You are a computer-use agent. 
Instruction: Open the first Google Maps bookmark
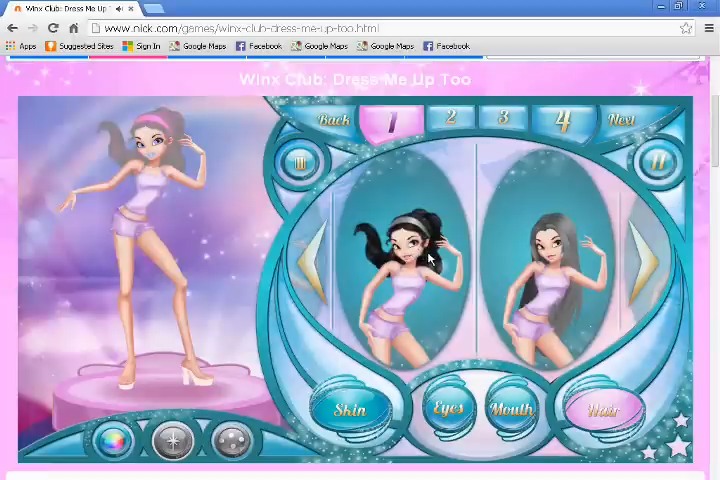point(198,46)
